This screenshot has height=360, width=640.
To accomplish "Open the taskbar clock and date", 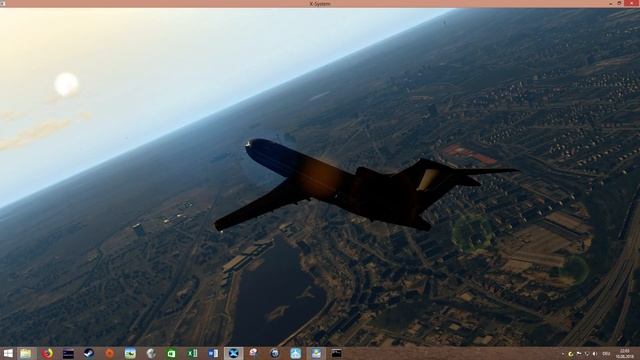I will tap(624, 354).
